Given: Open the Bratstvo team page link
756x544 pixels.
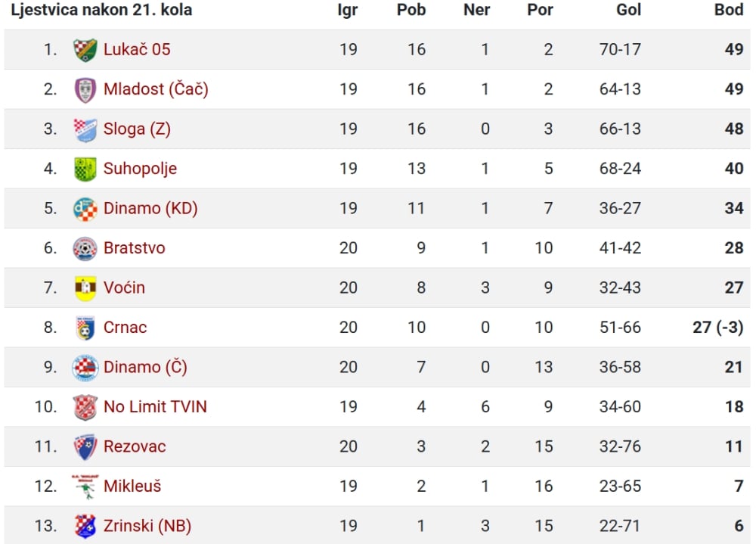Looking at the screenshot, I should pos(135,247).
